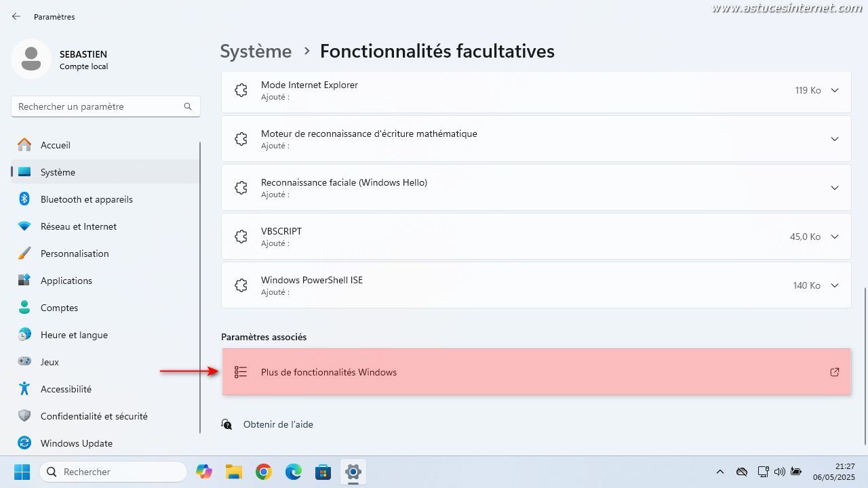
Task: Open the Windows Start button
Action: coord(22,472)
